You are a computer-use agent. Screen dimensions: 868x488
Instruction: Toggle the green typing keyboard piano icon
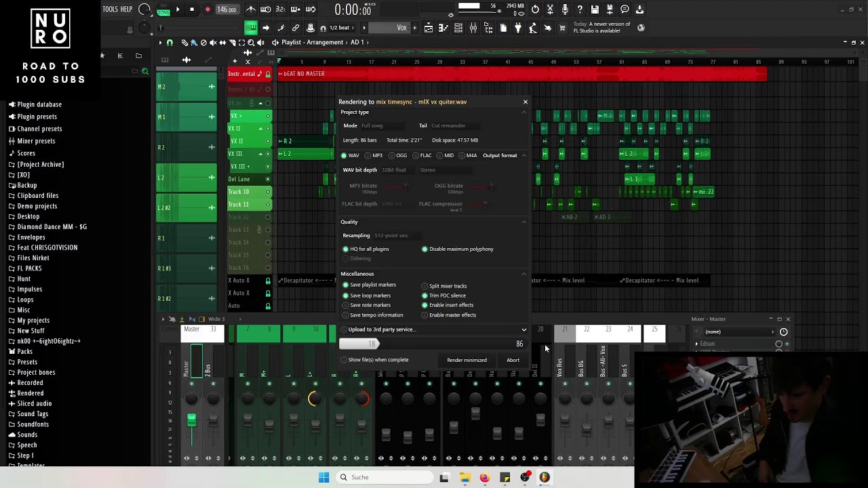[251, 28]
